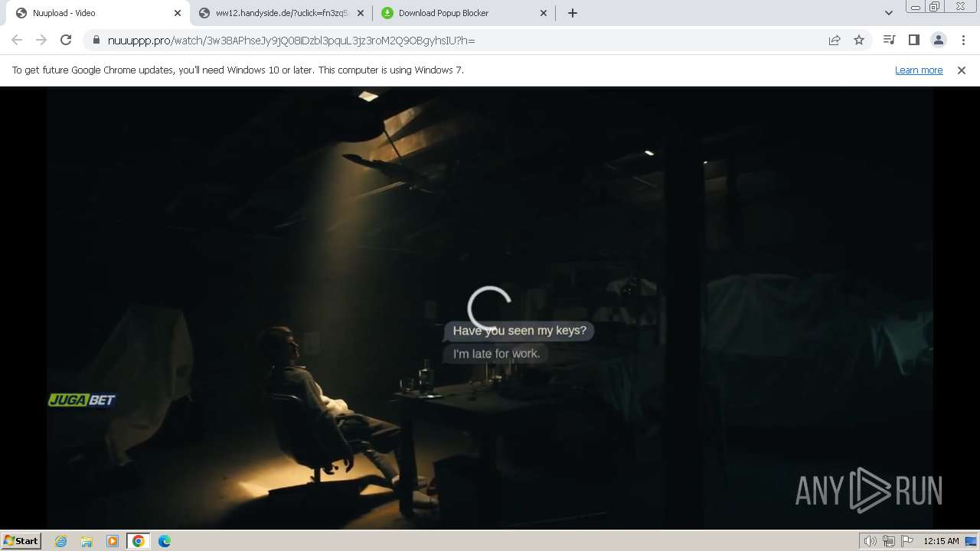This screenshot has height=551, width=980.
Task: Open the tab search dropdown
Action: pyautogui.click(x=888, y=13)
